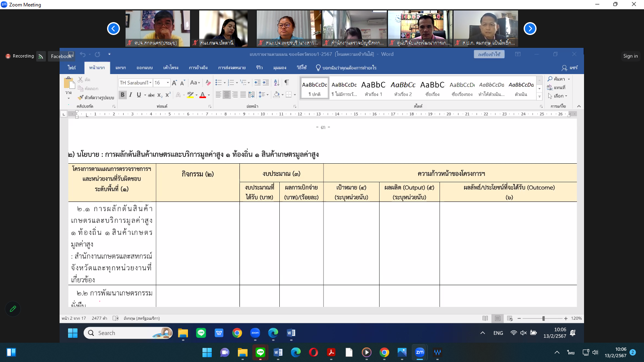644x362 pixels.
Task: Click the Paste clipboard icon
Action: tap(69, 83)
